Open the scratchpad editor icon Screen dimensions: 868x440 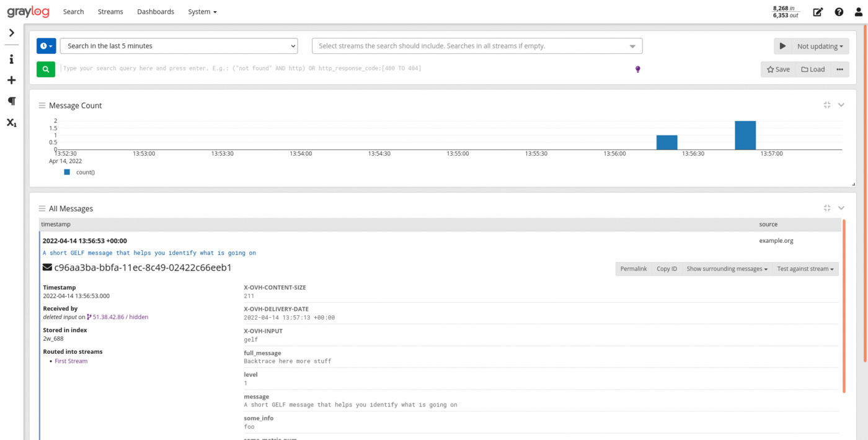[x=818, y=12]
